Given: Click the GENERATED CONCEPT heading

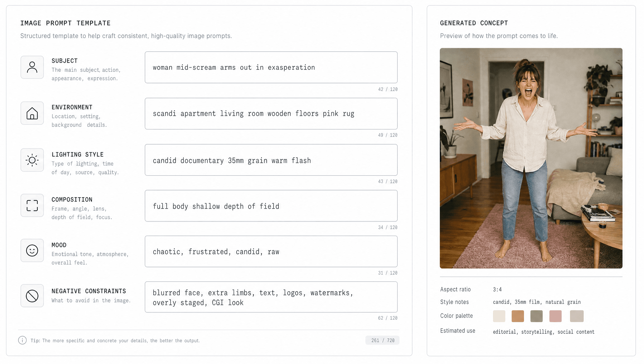Looking at the screenshot, I should tap(474, 23).
